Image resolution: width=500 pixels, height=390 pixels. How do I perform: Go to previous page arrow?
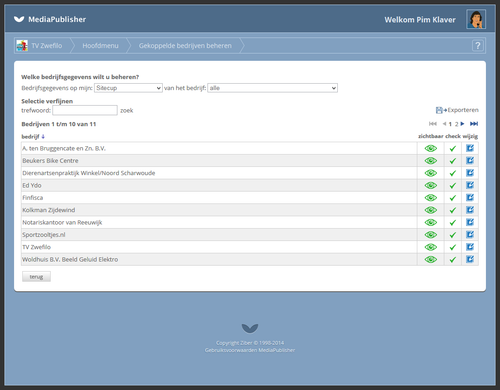point(444,124)
